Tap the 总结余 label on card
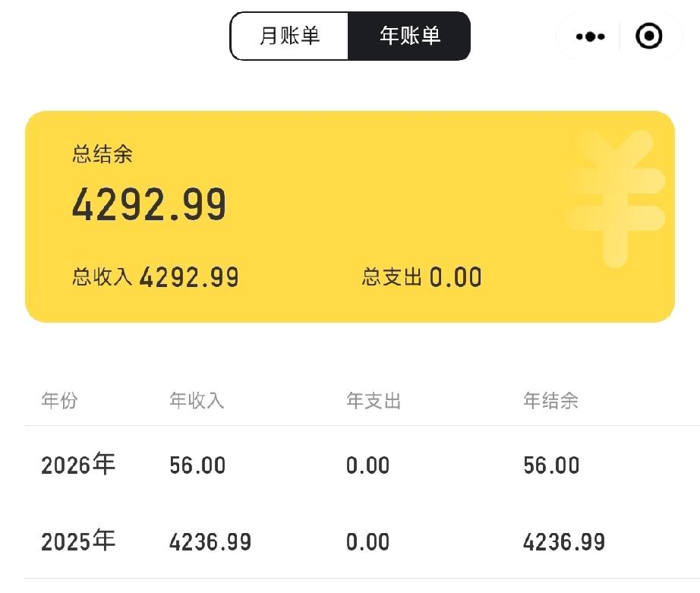Screen dimensions: 700x593 pos(102,154)
